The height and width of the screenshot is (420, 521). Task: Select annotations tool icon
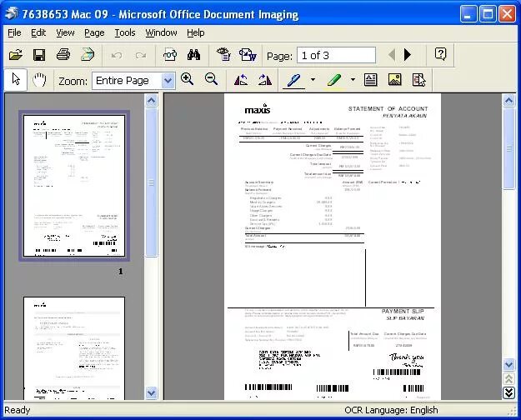(419, 80)
